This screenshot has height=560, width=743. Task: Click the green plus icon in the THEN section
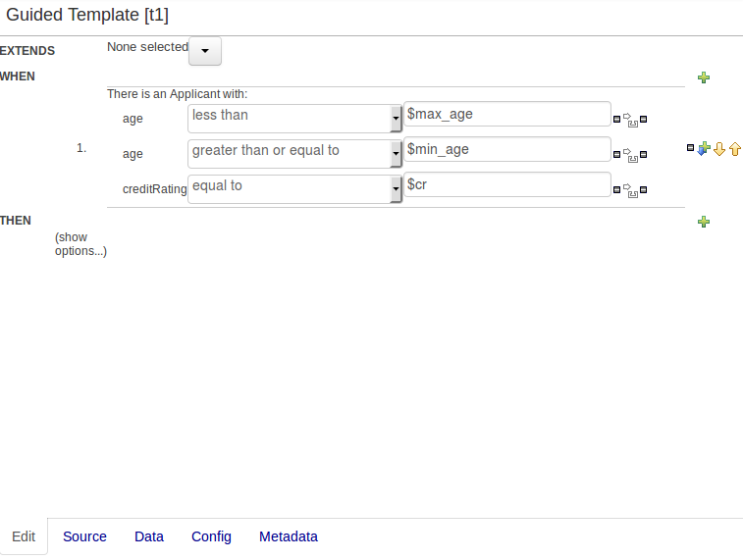pos(704,223)
